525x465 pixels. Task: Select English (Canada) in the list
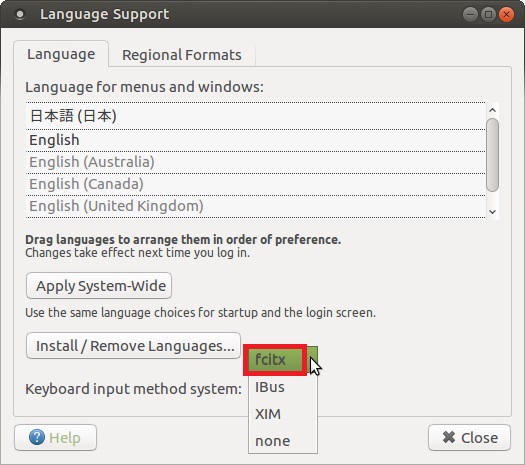pos(255,184)
